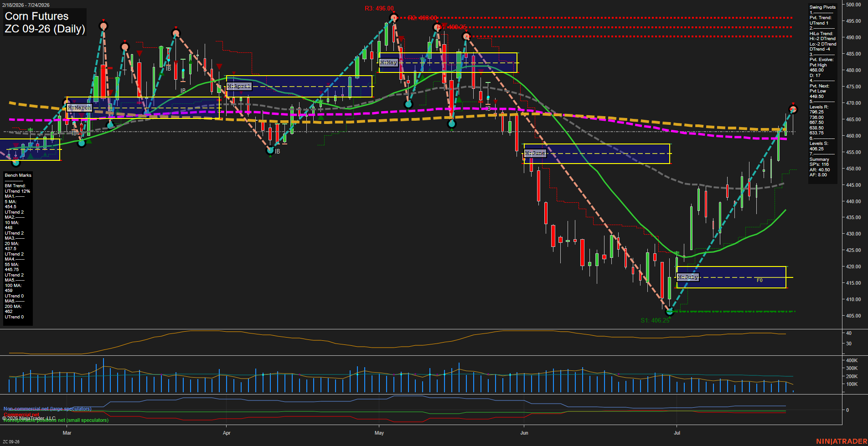Click the 400K volume axis label

[852, 360]
